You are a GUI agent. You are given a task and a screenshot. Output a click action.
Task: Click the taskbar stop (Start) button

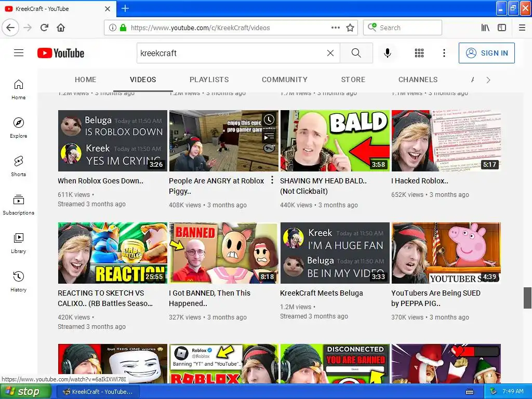pyautogui.click(x=25, y=392)
